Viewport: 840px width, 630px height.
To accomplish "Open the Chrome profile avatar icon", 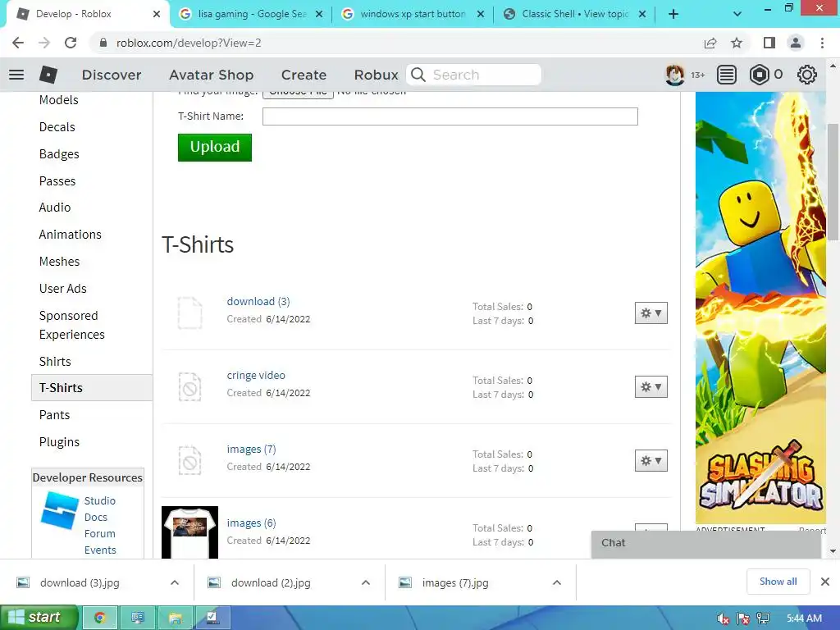I will tap(796, 43).
